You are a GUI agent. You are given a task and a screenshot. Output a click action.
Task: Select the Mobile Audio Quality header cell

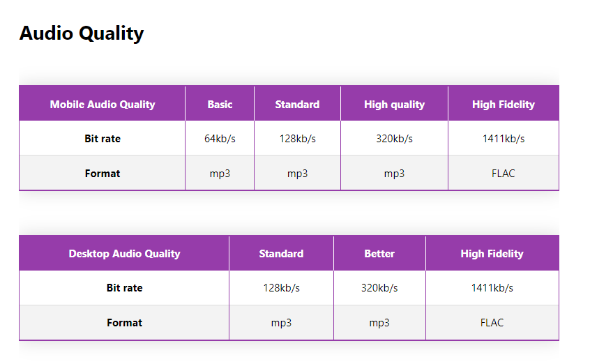click(103, 103)
